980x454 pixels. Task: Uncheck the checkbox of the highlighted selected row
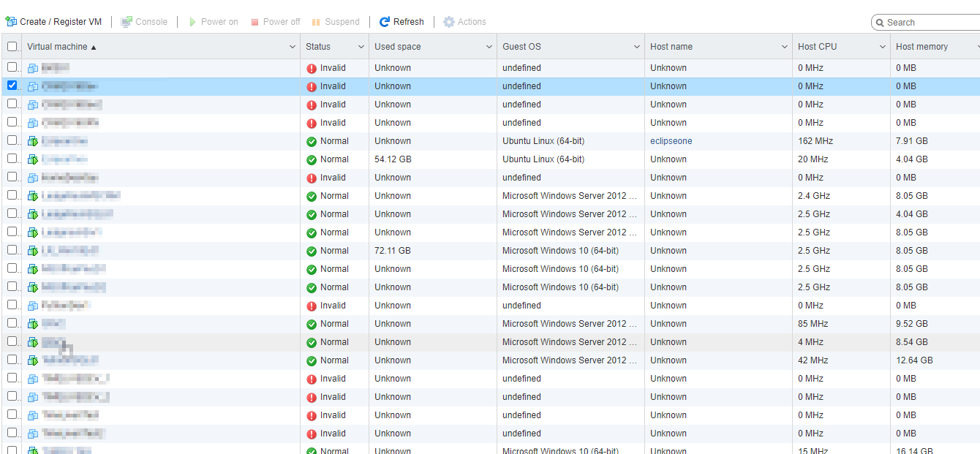(x=12, y=86)
